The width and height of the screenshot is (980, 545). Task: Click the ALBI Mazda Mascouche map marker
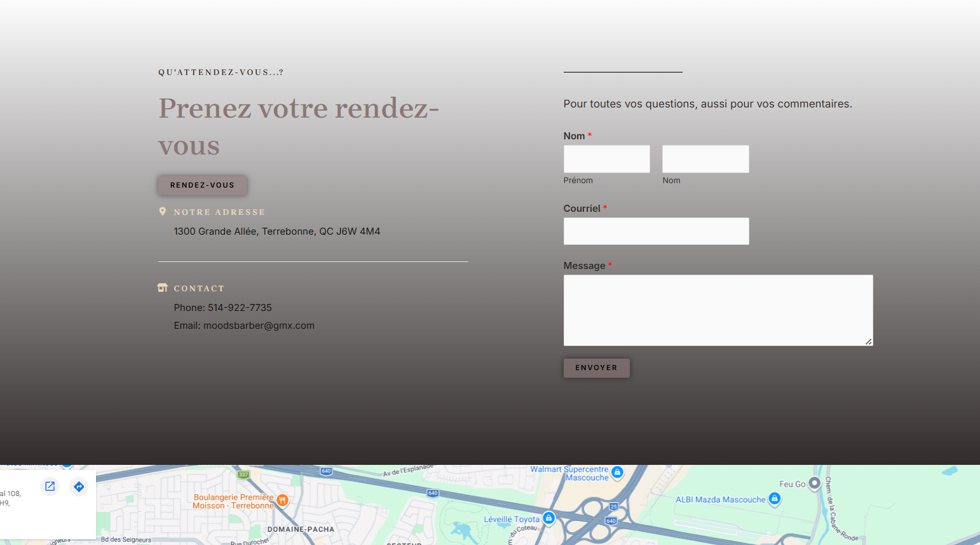(x=774, y=499)
